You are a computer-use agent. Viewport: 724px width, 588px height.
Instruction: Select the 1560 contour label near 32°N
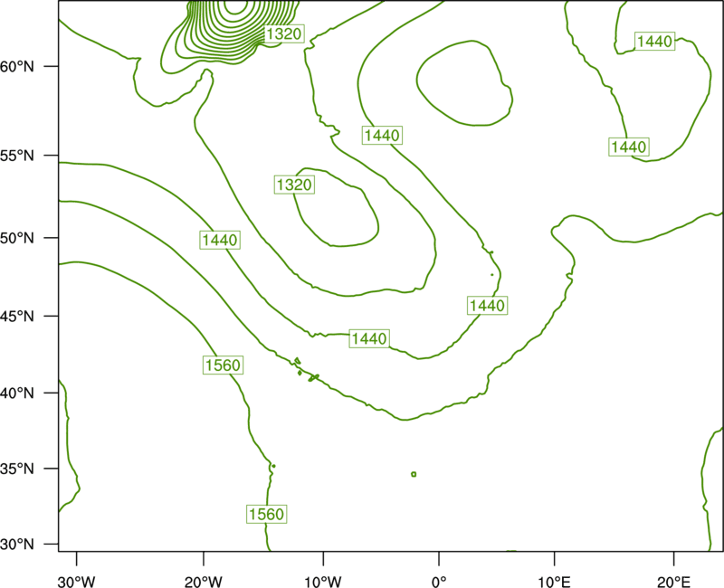pos(266,514)
